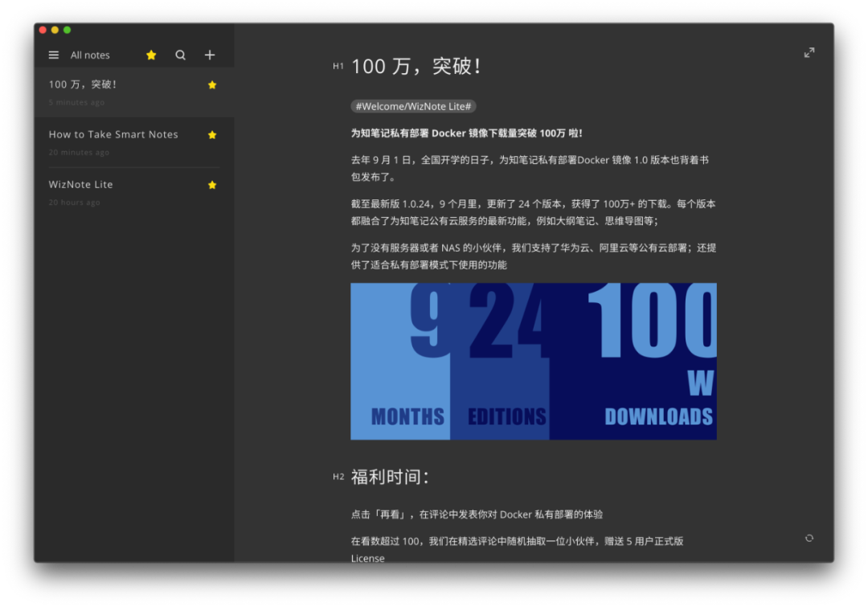Unstar the WizNote Lite note
868x607 pixels.
click(x=212, y=184)
